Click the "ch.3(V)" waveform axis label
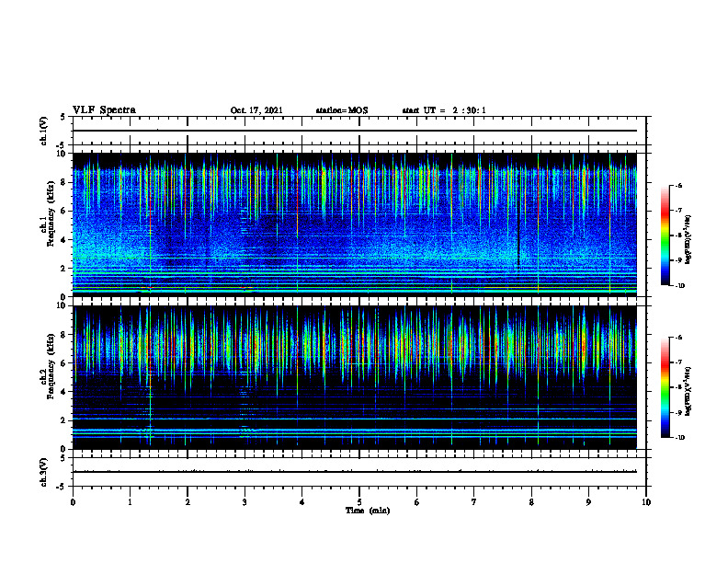 point(44,472)
